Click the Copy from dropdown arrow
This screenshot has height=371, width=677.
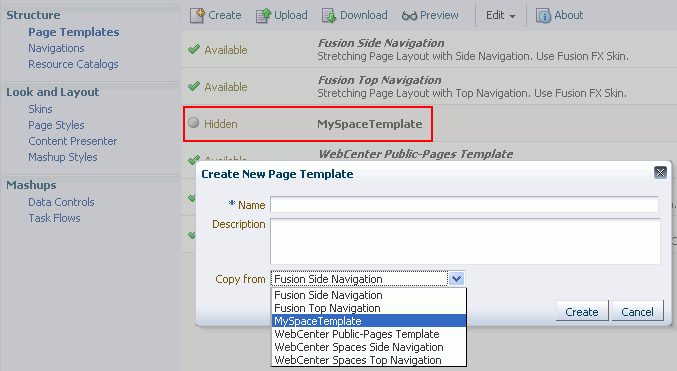click(x=456, y=279)
